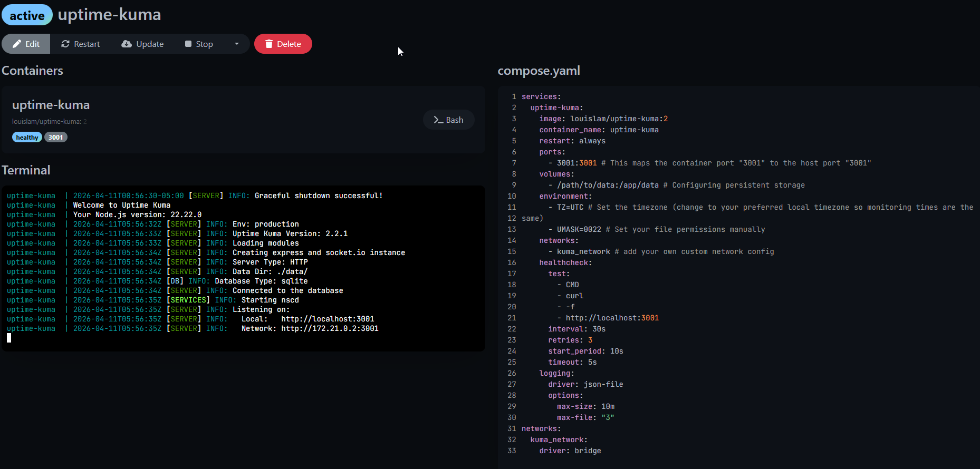Click 'Env: production' log line
Viewport: 980px width, 469px height.
(153, 224)
